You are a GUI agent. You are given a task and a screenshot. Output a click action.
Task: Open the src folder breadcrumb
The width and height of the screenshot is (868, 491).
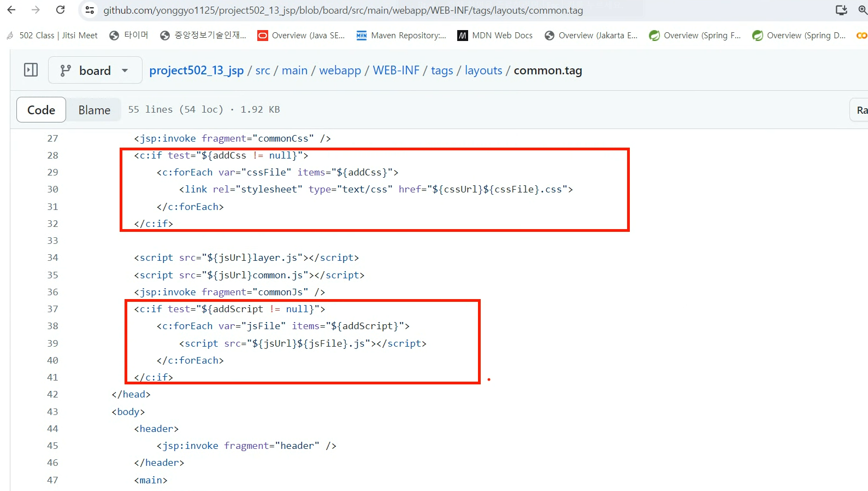click(263, 71)
